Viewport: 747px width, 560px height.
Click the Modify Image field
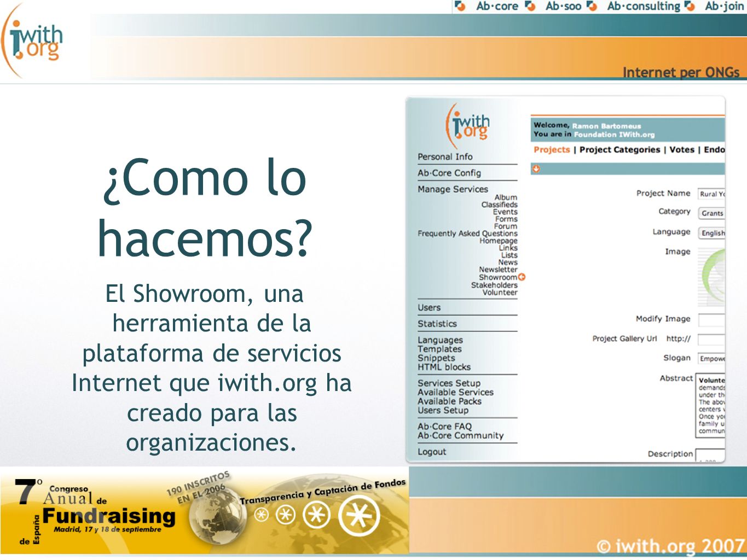tap(711, 320)
